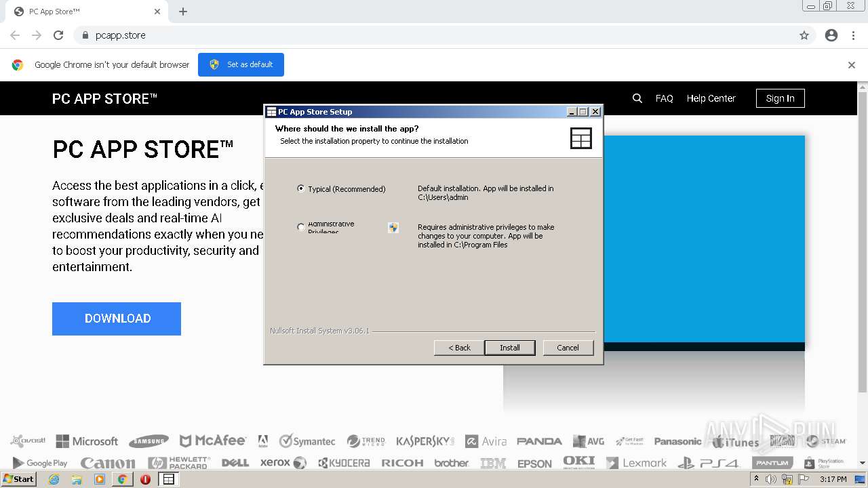Click the Back button in setup
The height and width of the screenshot is (488, 868).
[459, 348]
